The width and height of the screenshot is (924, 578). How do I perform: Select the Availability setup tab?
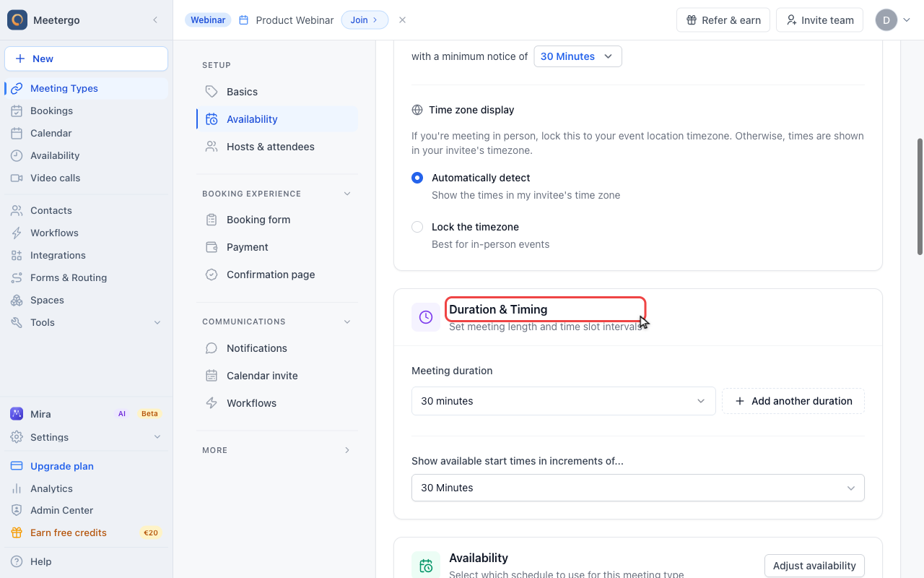(277, 119)
